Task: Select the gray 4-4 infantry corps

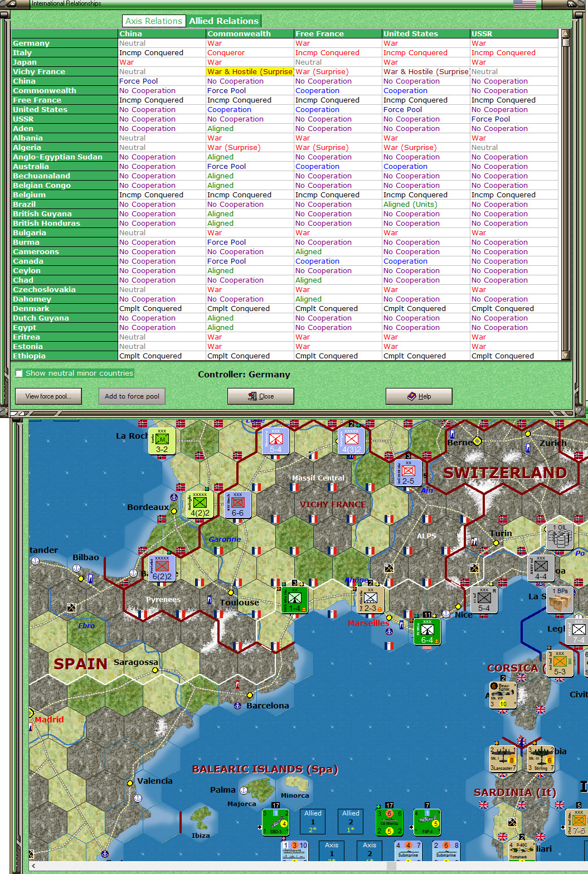Action: (x=541, y=569)
